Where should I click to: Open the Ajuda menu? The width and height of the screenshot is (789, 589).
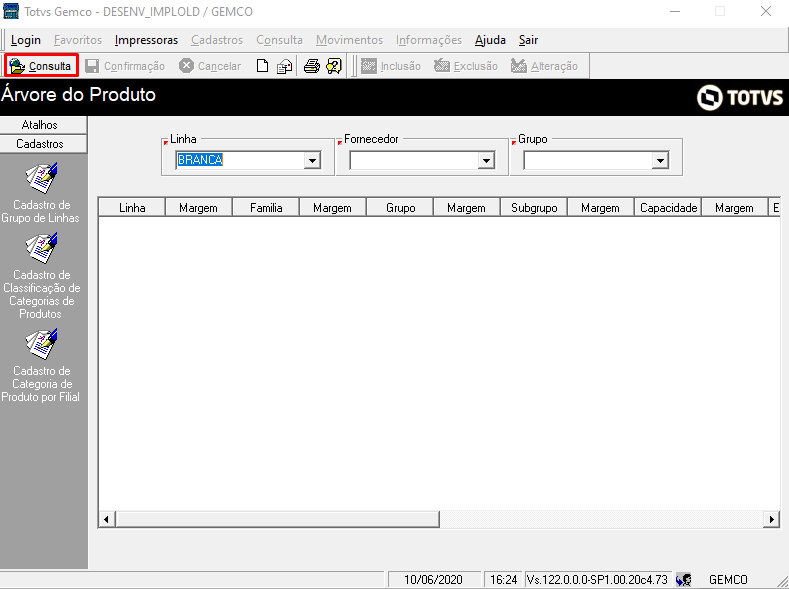coord(490,40)
